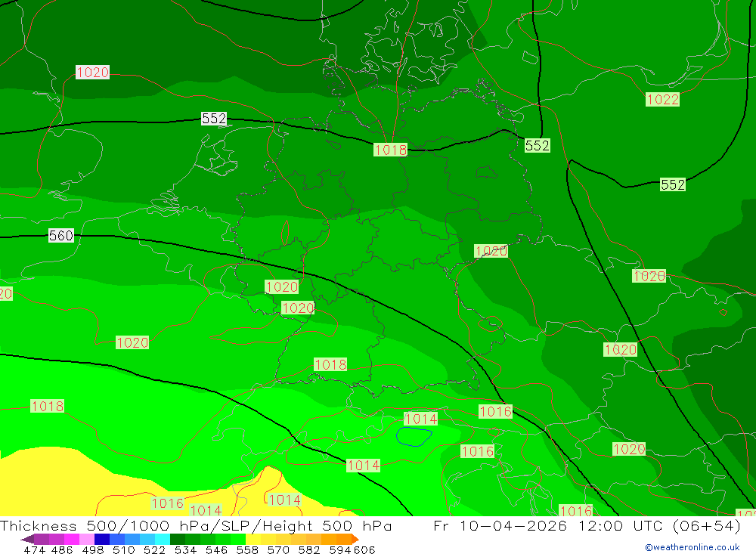Open the weatheronline.co.uk copyright link
Viewport: 756px width, 554px height.
pos(692,547)
